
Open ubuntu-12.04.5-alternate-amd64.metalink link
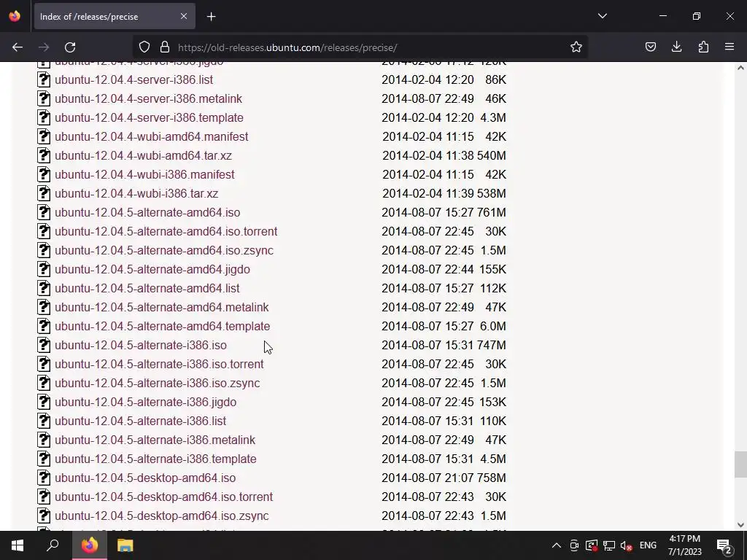tap(161, 308)
